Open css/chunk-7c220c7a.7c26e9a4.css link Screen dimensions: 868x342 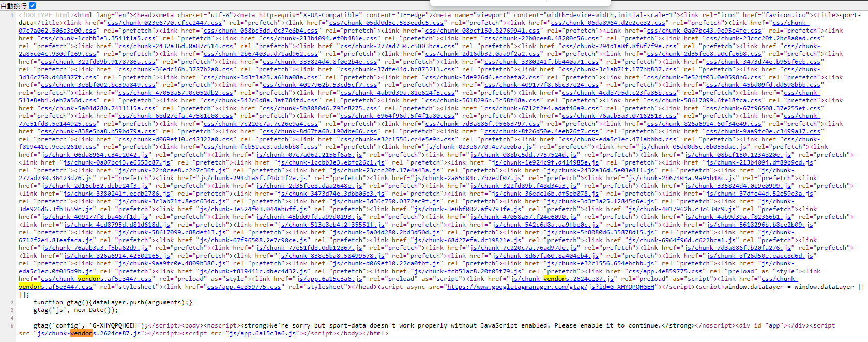pos(261,124)
